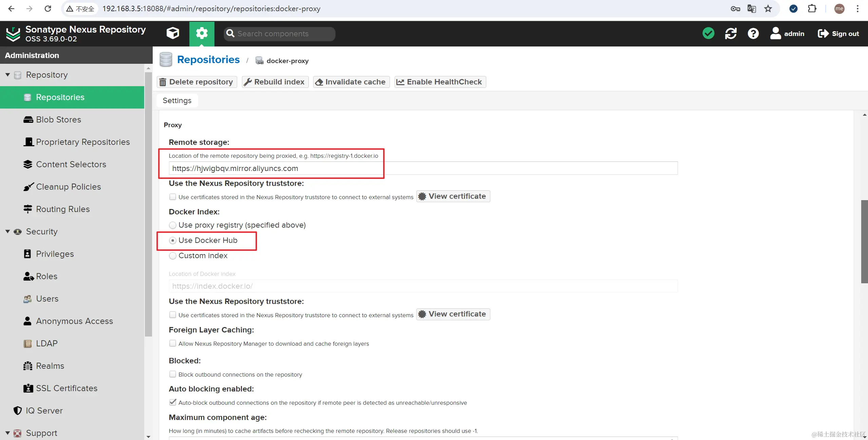The image size is (868, 440).
Task: Select Custom index radio option
Action: tap(173, 255)
